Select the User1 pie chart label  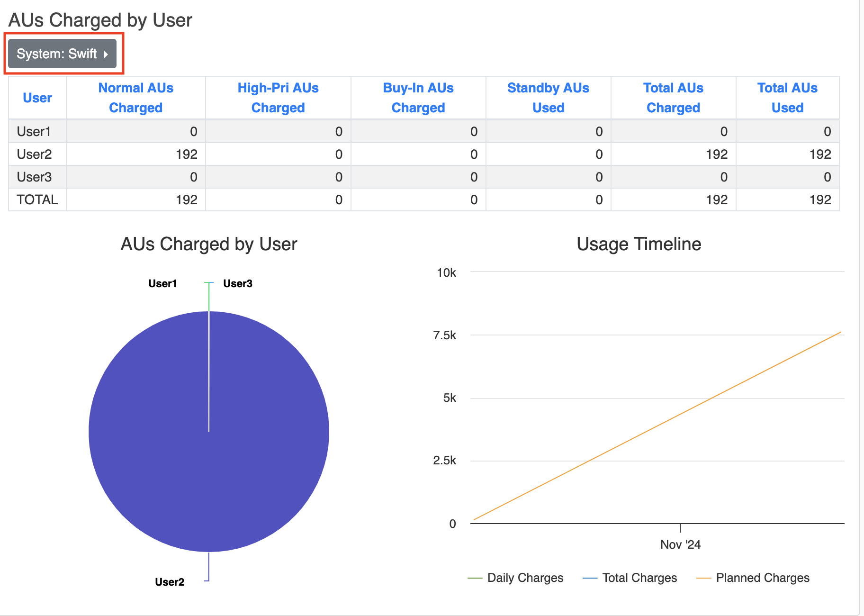162,283
